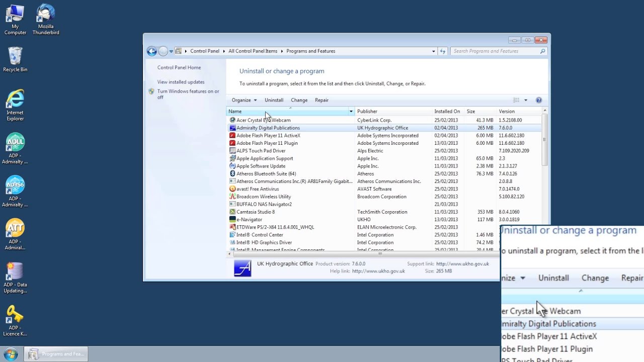The image size is (644, 362).
Task: Click the Apple Application Support row icon
Action: coord(232,158)
